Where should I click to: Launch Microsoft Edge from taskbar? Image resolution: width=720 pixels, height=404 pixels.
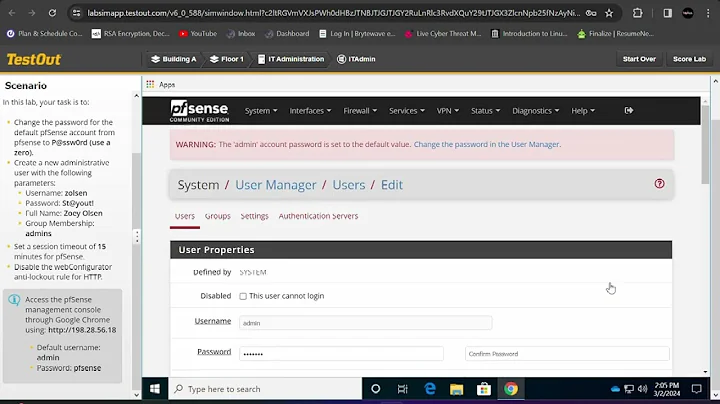pos(430,389)
